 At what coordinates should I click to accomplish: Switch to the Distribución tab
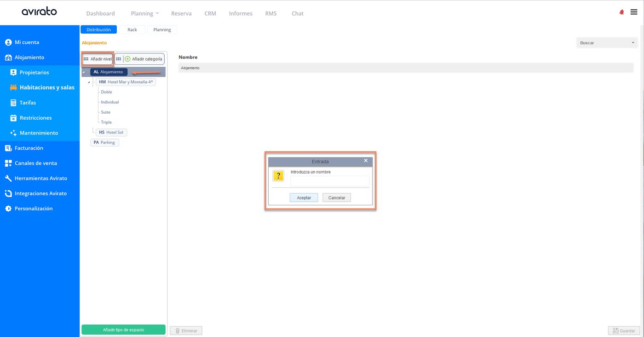98,29
